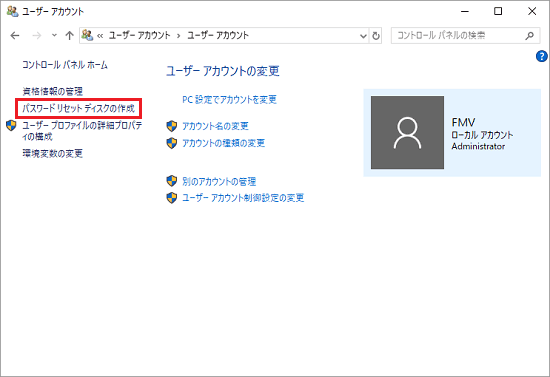Click shield icon beside アカウントの種類の変更
This screenshot has height=377, width=550.
(x=172, y=143)
